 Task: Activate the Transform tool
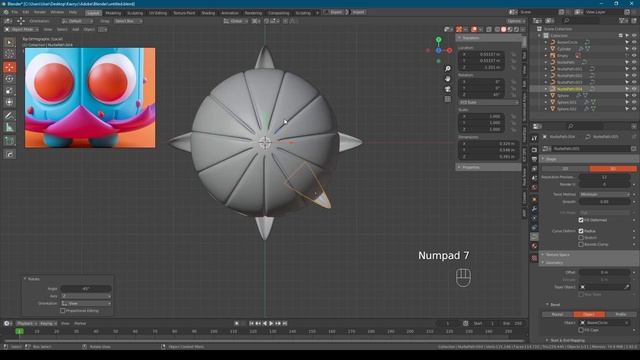(x=9, y=102)
